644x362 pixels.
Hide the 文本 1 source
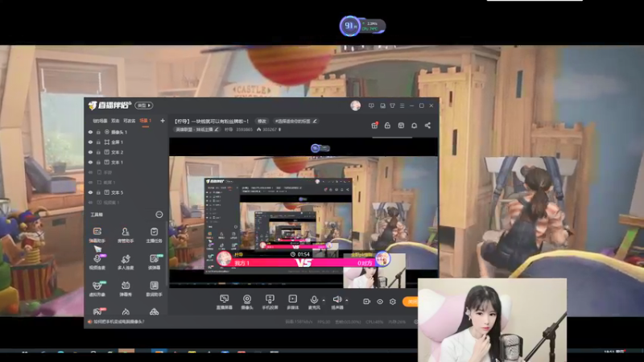(90, 162)
